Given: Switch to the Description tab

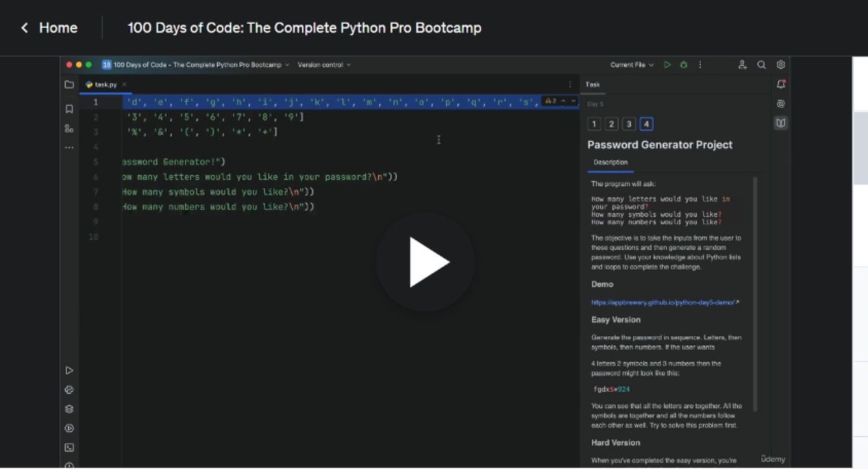Looking at the screenshot, I should pyautogui.click(x=610, y=163).
